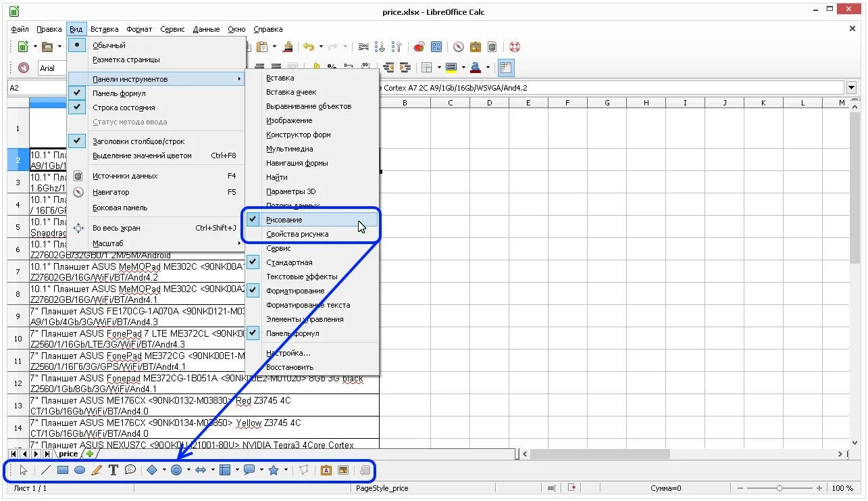The image size is (868, 501).
Task: Choose the basic shapes diamond tool
Action: pyautogui.click(x=152, y=470)
